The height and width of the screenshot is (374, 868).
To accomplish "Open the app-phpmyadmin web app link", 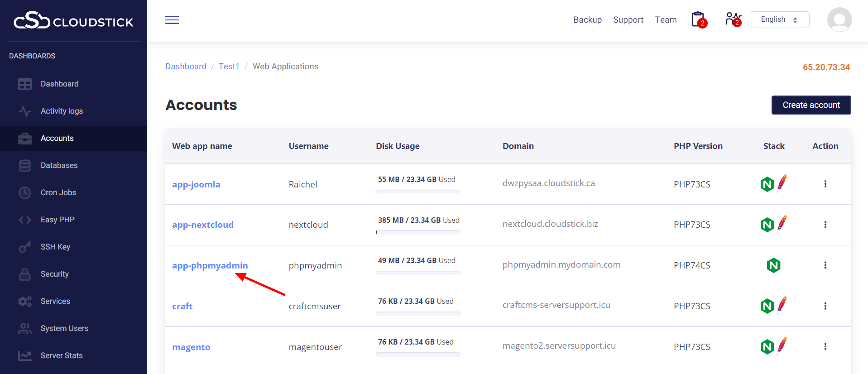I will (x=210, y=265).
